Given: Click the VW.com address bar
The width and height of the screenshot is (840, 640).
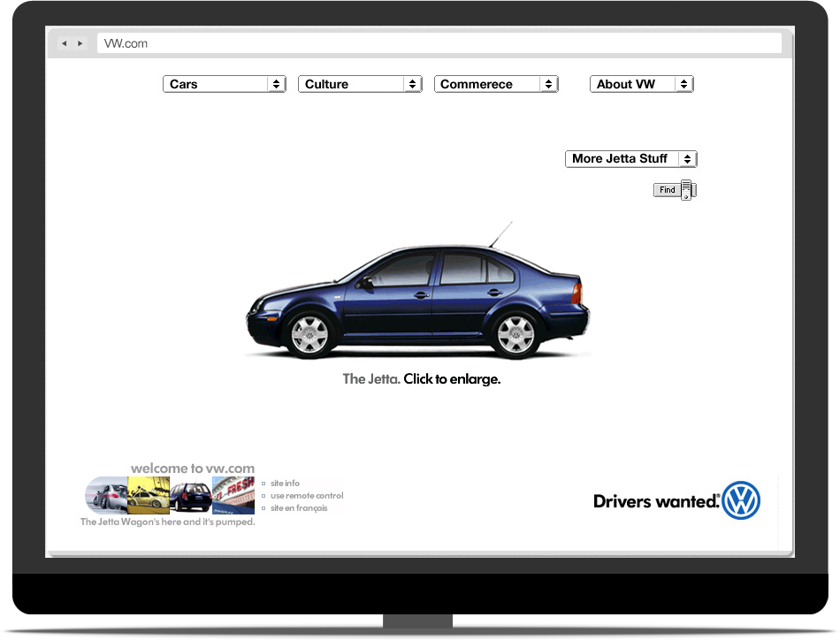Looking at the screenshot, I should 439,43.
